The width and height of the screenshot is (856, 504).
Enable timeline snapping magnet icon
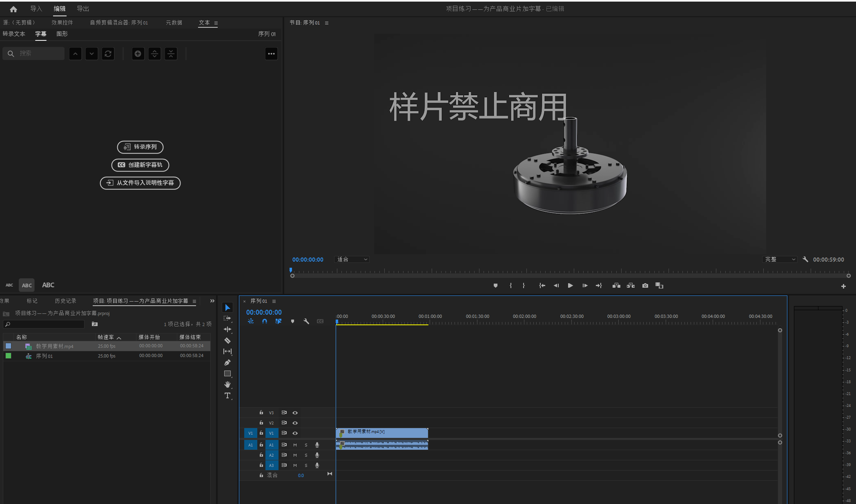coord(265,322)
